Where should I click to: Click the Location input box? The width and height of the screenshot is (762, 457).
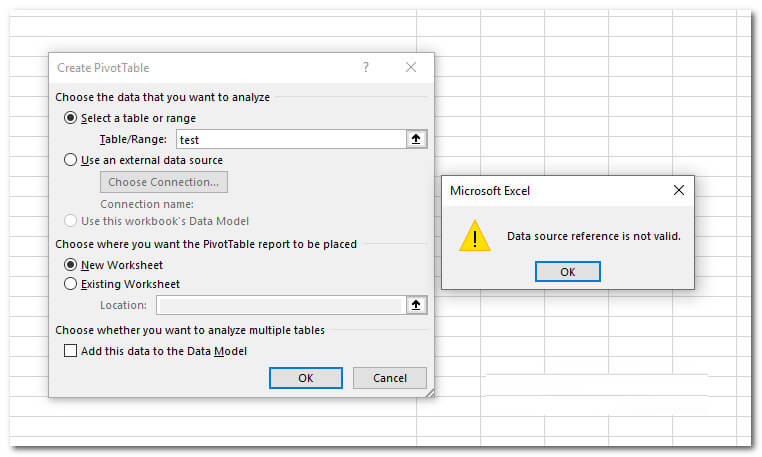280,305
